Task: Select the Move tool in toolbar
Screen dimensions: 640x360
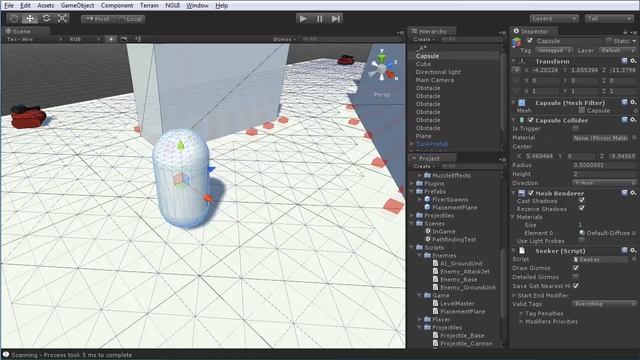Action: pos(30,18)
